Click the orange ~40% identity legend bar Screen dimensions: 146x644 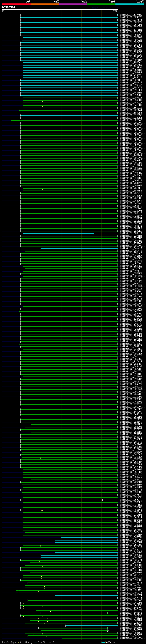[45, 4]
